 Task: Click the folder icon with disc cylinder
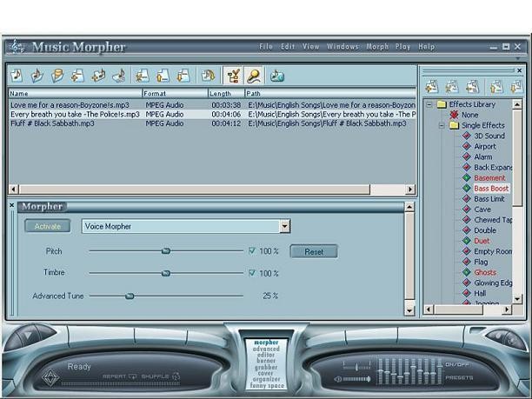(x=57, y=76)
